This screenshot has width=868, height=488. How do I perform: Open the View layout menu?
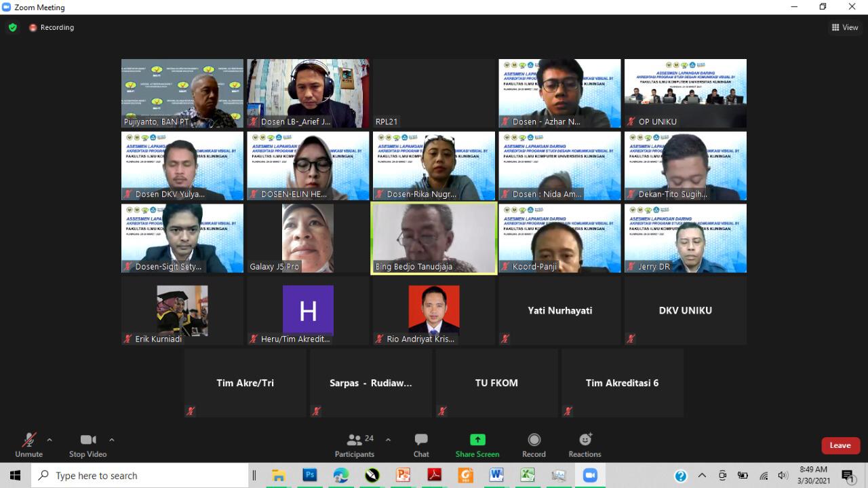pos(845,28)
